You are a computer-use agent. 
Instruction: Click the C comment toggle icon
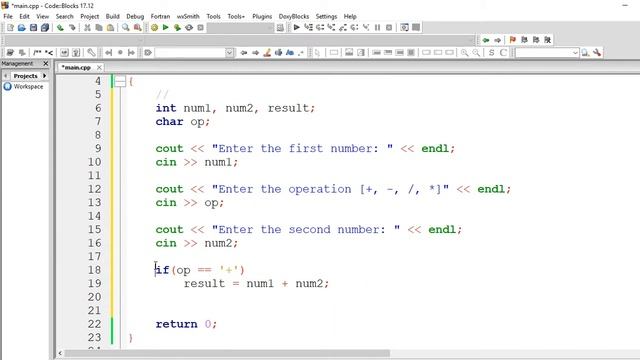pos(503,53)
